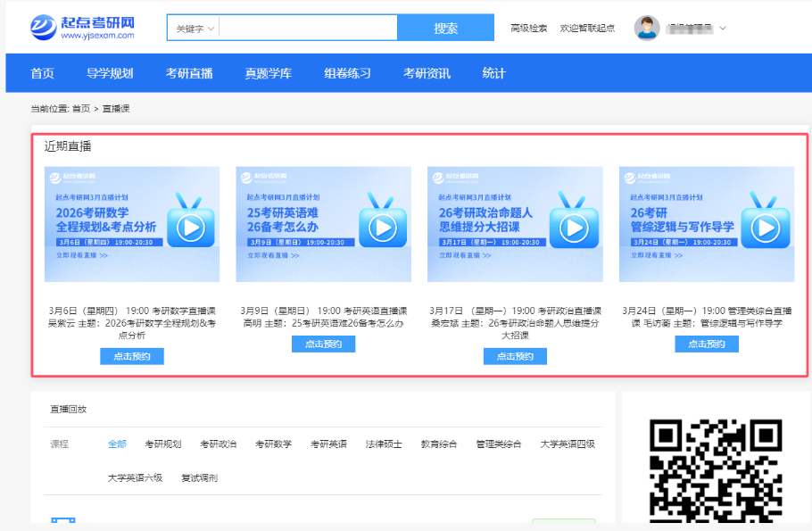Select 真题学库 in navigation bar
This screenshot has height=531, width=812.
(x=269, y=73)
